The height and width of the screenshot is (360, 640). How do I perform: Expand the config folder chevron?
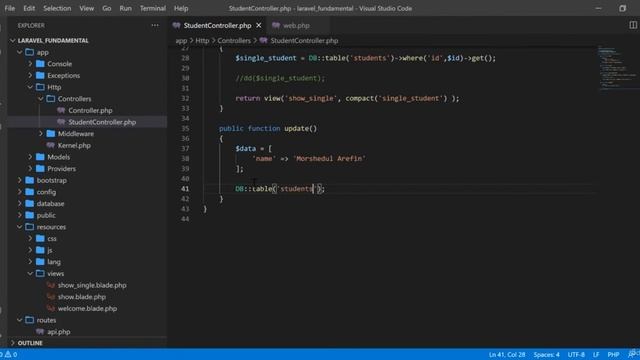point(20,192)
